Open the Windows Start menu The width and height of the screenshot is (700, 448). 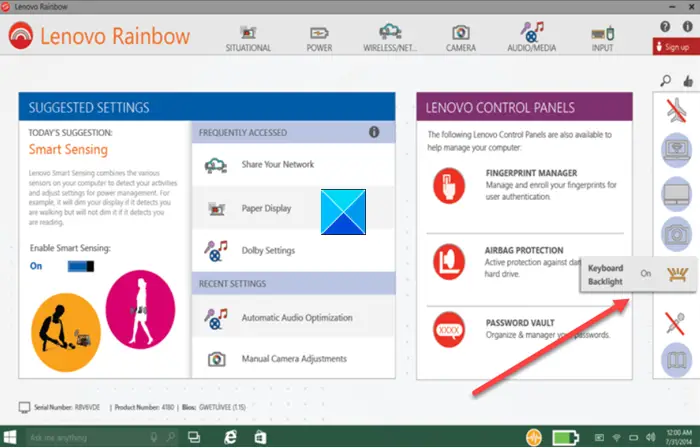click(x=10, y=437)
